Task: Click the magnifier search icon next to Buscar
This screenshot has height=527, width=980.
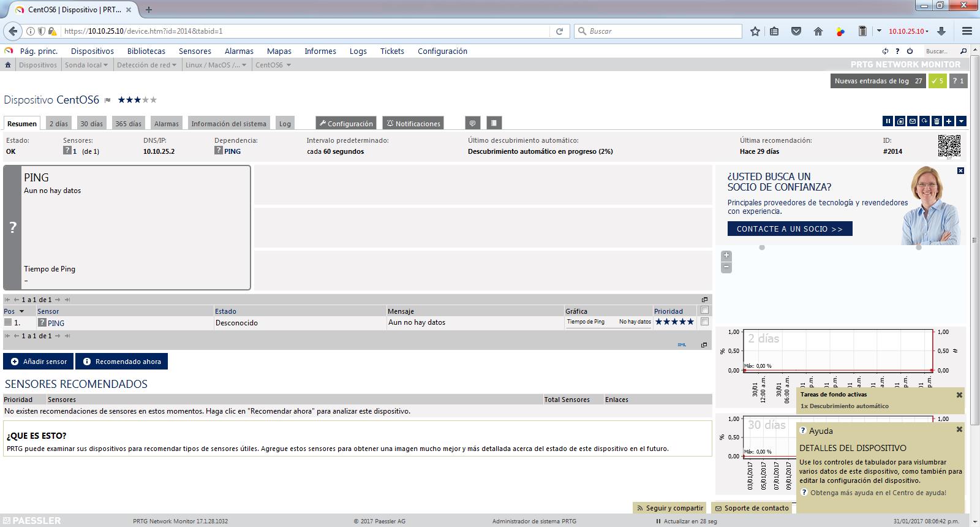Action: [963, 51]
